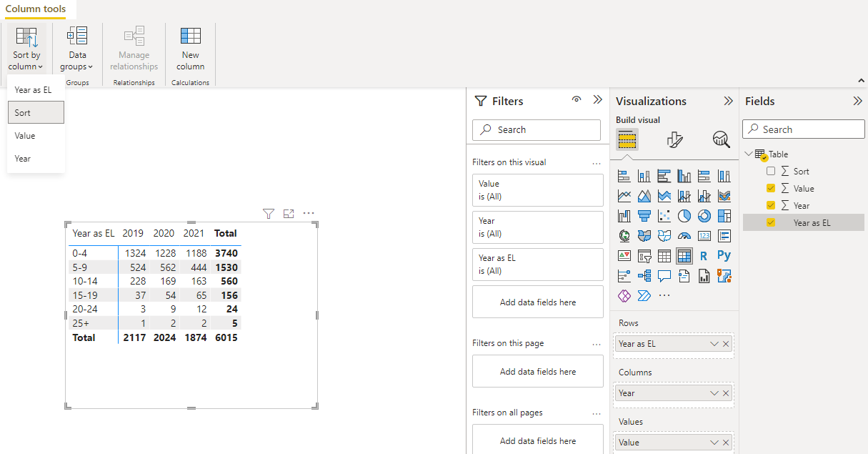Open dropdown on Year Columns field

[714, 393]
